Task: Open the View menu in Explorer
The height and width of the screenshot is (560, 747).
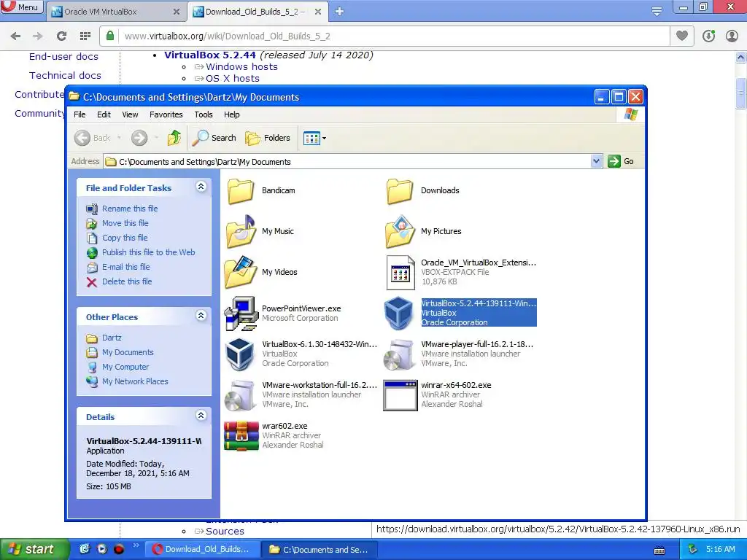Action: pos(130,114)
